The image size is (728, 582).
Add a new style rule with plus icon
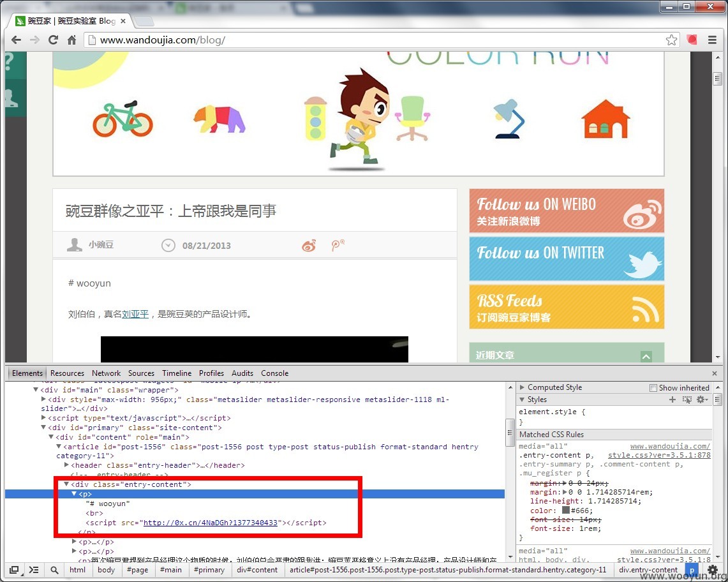(672, 399)
